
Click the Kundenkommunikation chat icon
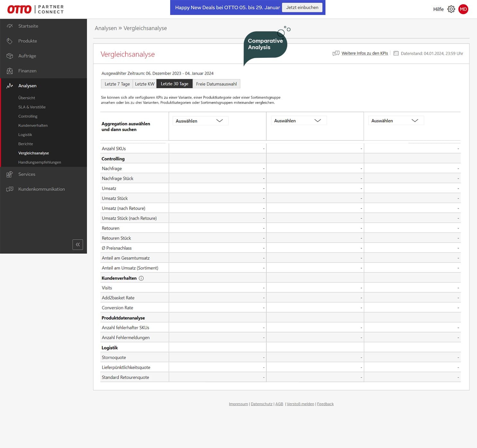coord(10,189)
